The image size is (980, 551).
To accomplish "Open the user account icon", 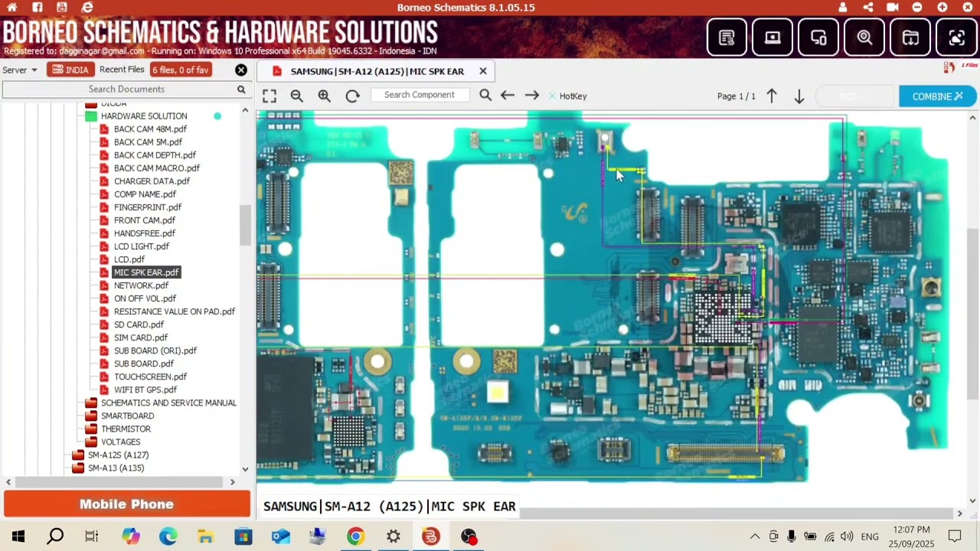I will [x=843, y=7].
